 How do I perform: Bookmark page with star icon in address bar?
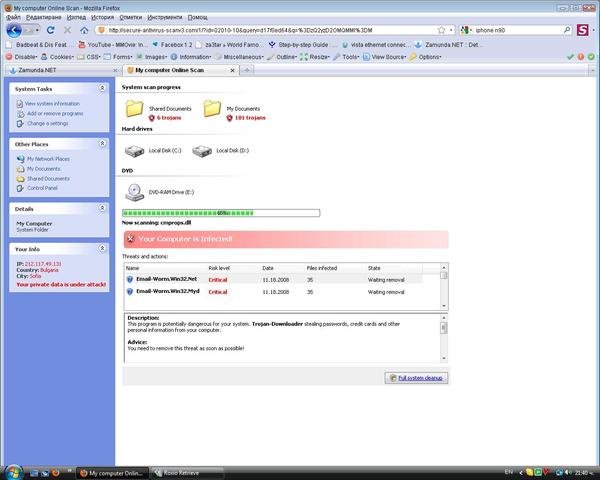(441, 30)
